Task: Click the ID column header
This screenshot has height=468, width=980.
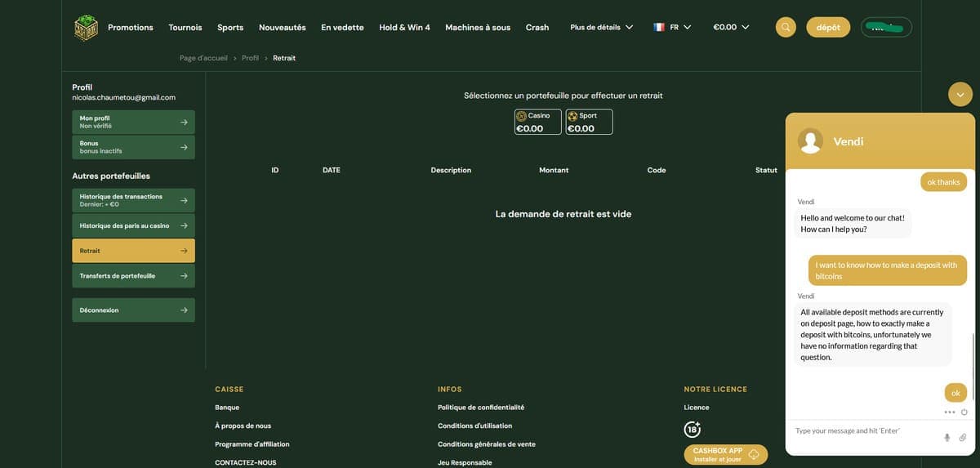Action: [275, 170]
